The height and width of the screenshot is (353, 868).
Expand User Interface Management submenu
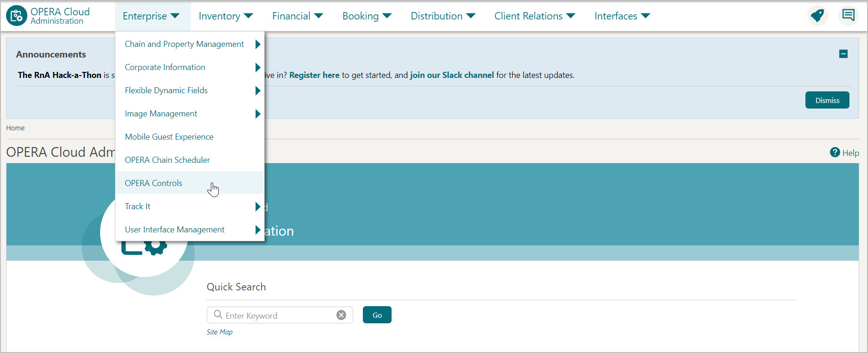click(x=190, y=230)
